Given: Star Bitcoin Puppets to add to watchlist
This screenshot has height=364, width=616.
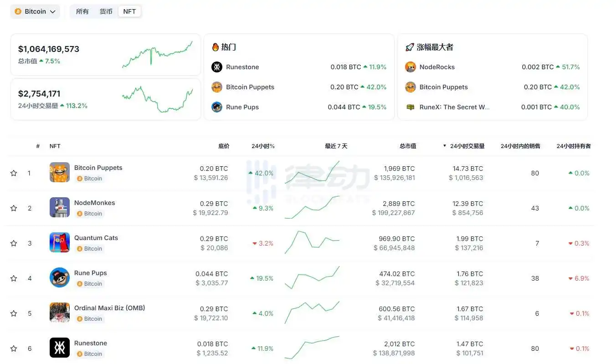Looking at the screenshot, I should 14,173.
